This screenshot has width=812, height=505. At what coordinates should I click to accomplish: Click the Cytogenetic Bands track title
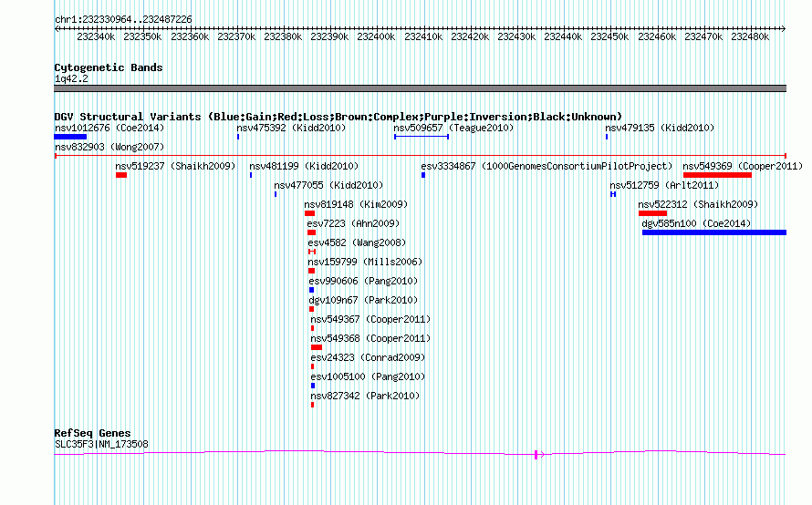click(x=109, y=67)
